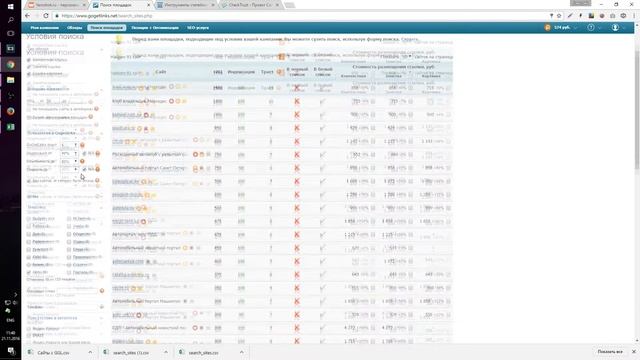Bookmark this page with the star

coord(559,16)
